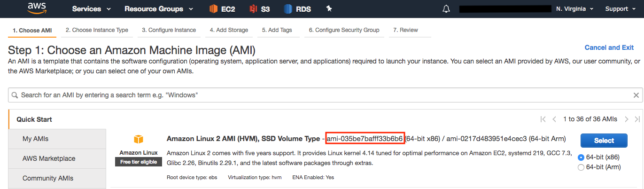Go to 7. Review tab
Image resolution: width=644 pixels, height=189 pixels.
click(x=405, y=30)
